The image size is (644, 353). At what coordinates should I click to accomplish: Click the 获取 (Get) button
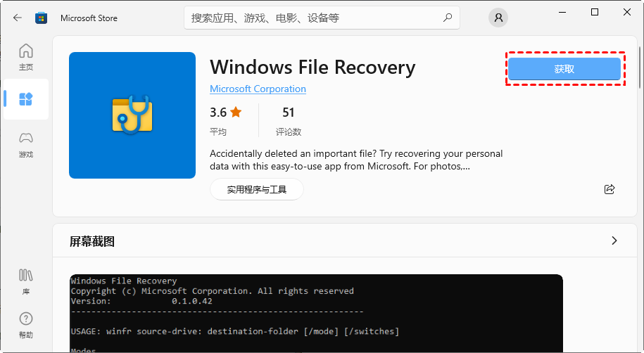tap(564, 69)
